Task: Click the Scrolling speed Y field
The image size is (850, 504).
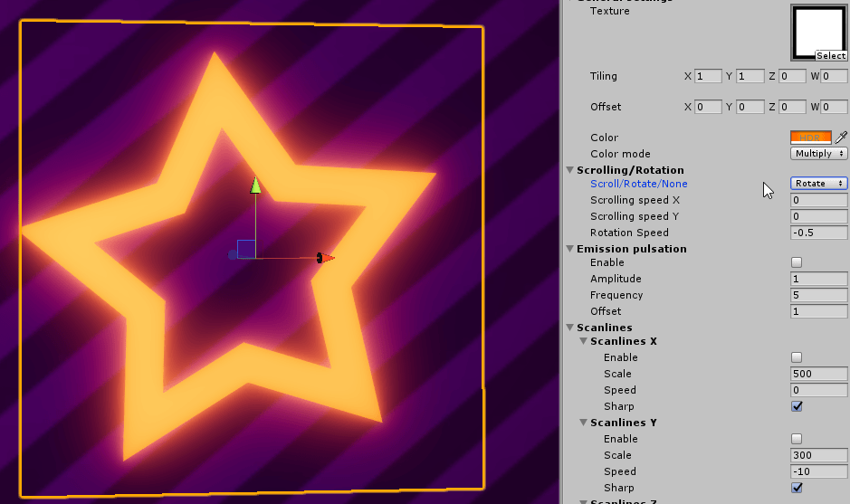Action: (x=818, y=216)
